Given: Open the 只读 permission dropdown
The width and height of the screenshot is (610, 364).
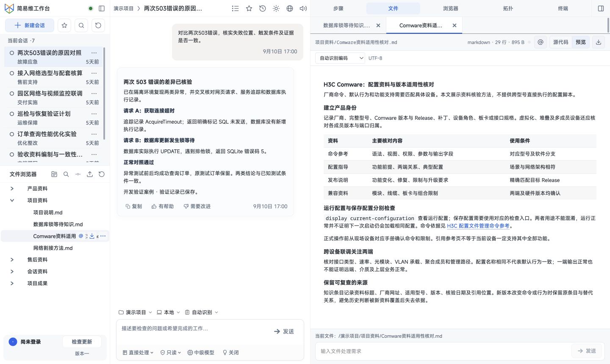Looking at the screenshot, I should pos(171,353).
